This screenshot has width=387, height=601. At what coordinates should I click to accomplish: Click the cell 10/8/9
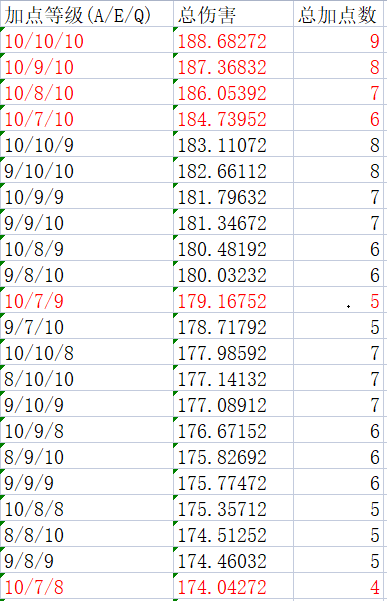pyautogui.click(x=87, y=249)
